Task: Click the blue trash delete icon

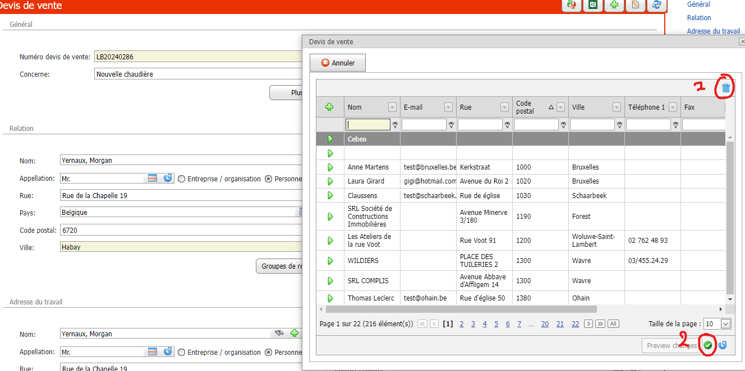Action: tap(726, 88)
